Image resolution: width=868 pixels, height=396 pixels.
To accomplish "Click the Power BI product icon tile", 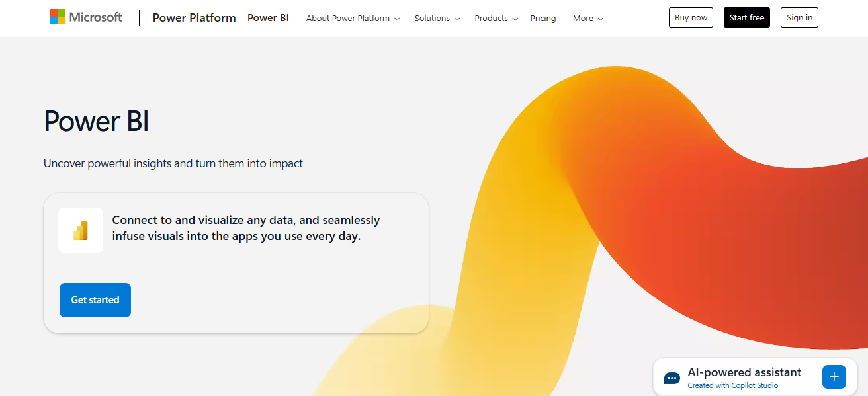I will (x=81, y=230).
